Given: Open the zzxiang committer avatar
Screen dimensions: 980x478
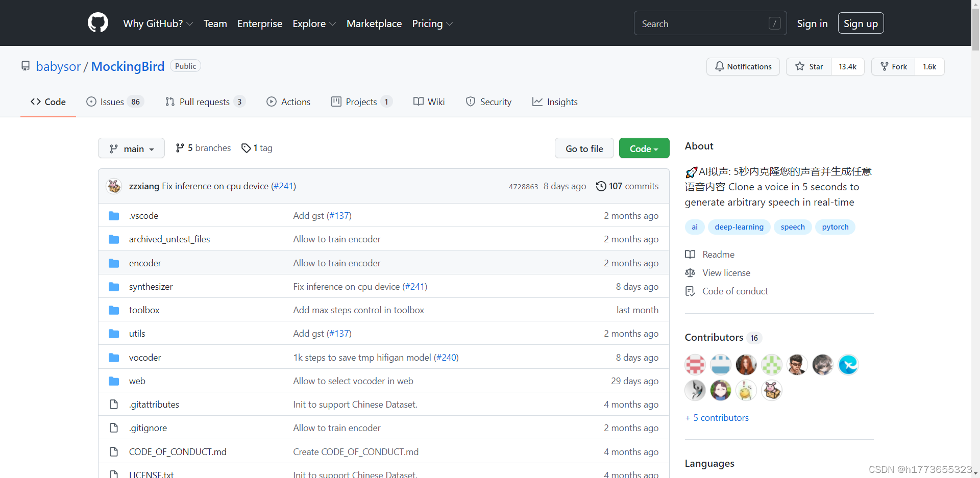Looking at the screenshot, I should (x=114, y=186).
